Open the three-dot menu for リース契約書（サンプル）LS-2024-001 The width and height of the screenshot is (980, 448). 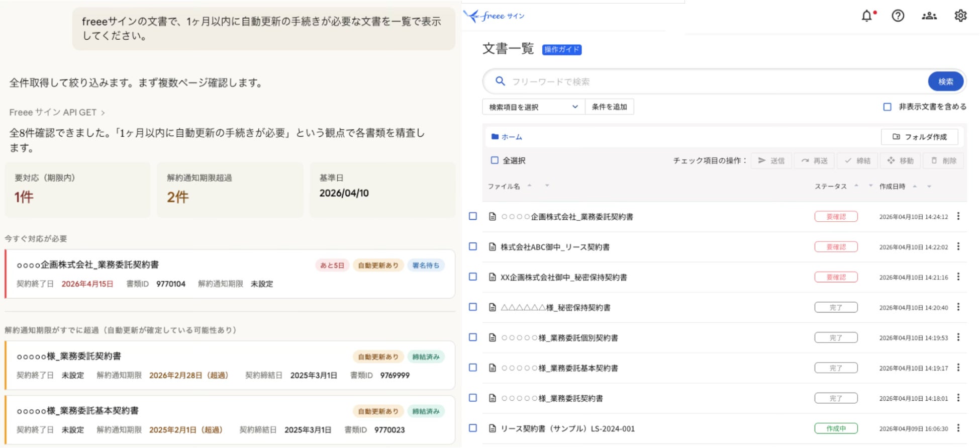[958, 428]
